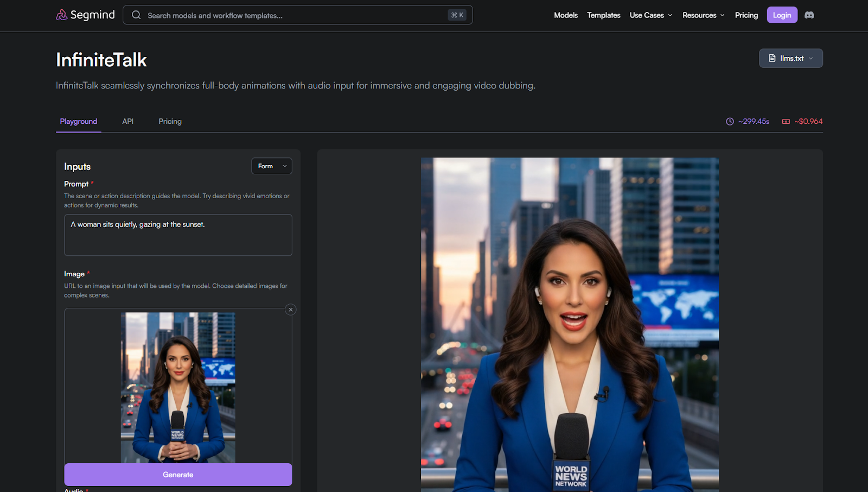This screenshot has width=868, height=492.
Task: Select the Playground tab
Action: pos(79,121)
